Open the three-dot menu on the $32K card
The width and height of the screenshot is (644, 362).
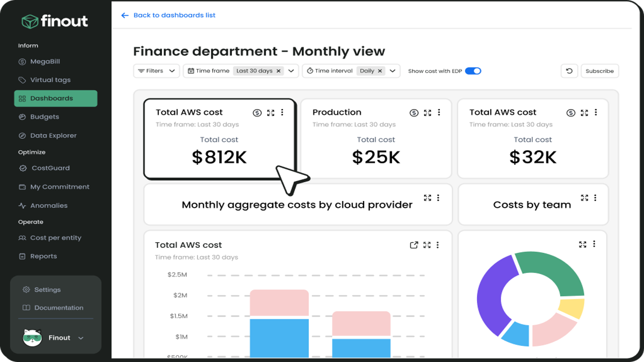pos(596,113)
